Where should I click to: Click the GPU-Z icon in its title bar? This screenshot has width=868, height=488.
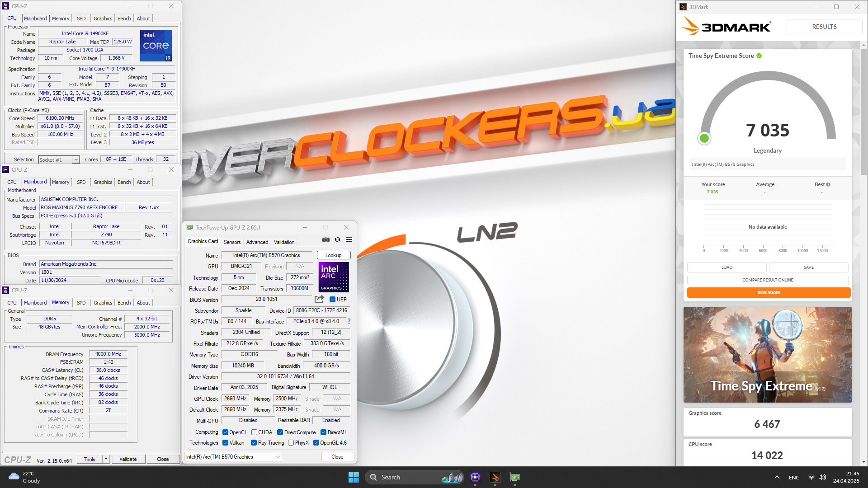coord(190,227)
